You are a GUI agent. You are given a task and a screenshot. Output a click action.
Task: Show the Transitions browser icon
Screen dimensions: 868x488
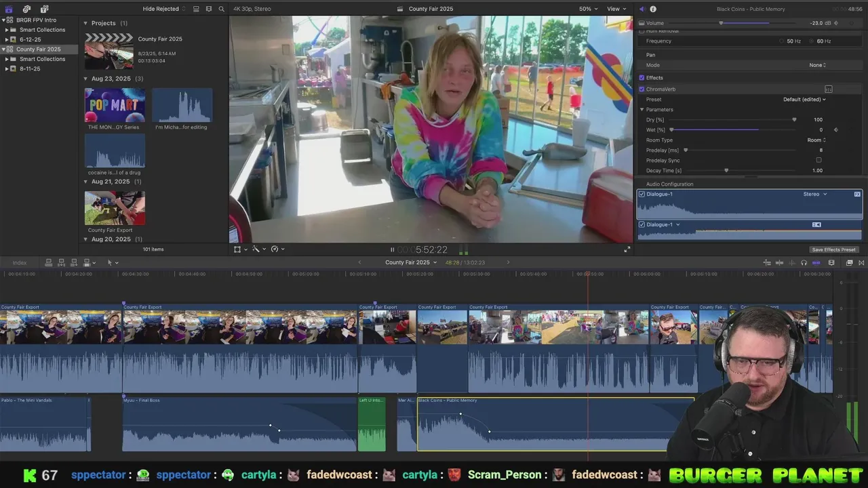point(860,262)
